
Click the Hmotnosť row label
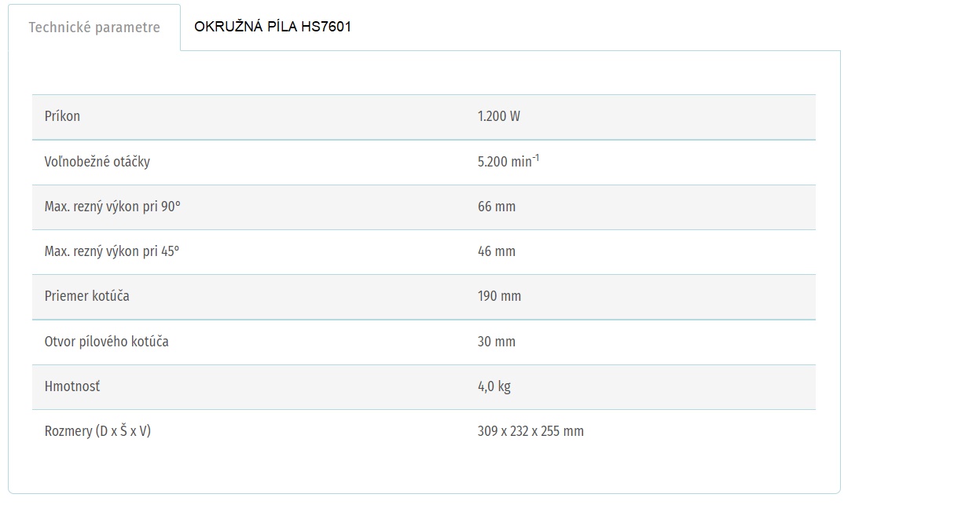pos(72,386)
